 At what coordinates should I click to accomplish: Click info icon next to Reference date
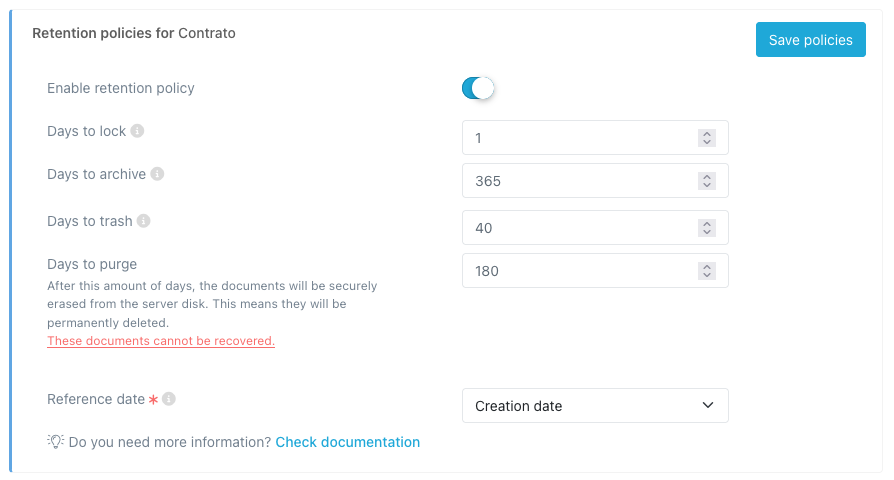click(169, 399)
